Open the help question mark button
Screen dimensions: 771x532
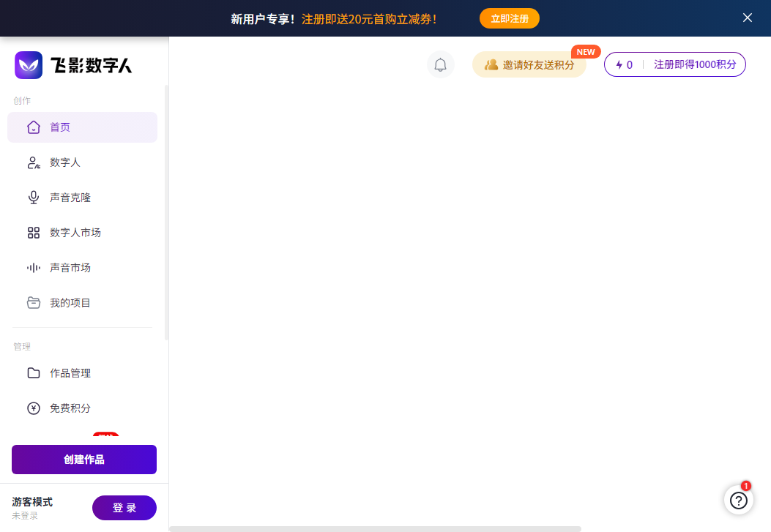click(739, 500)
